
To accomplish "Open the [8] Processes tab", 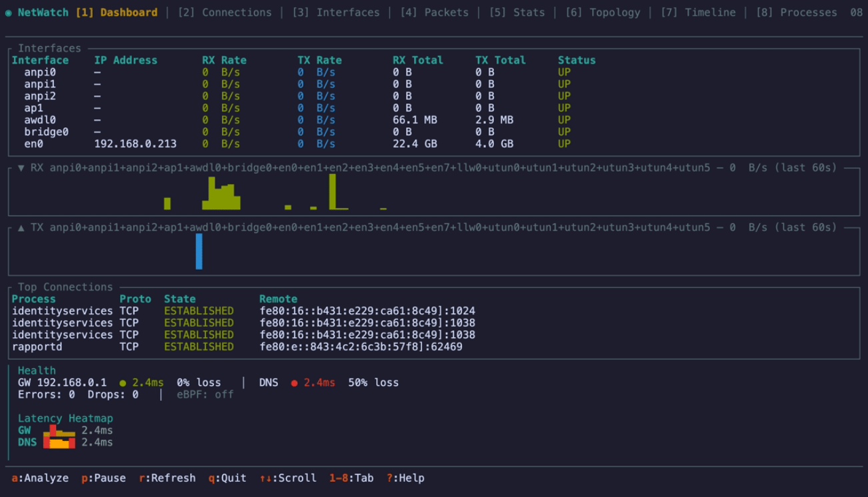I will pos(796,13).
